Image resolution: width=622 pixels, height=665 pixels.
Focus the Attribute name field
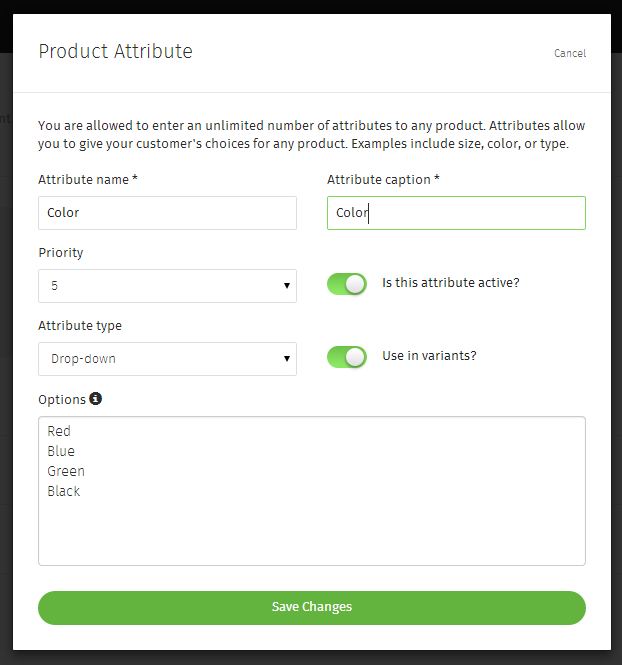click(167, 213)
